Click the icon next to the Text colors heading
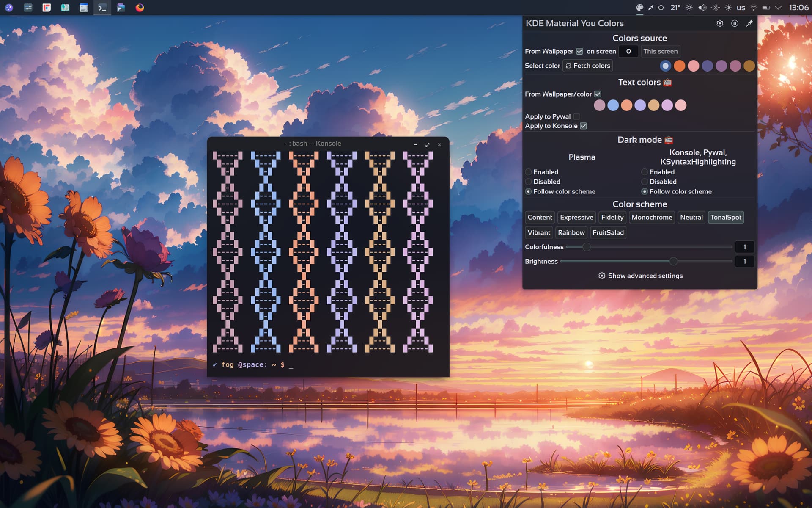 pos(667,82)
